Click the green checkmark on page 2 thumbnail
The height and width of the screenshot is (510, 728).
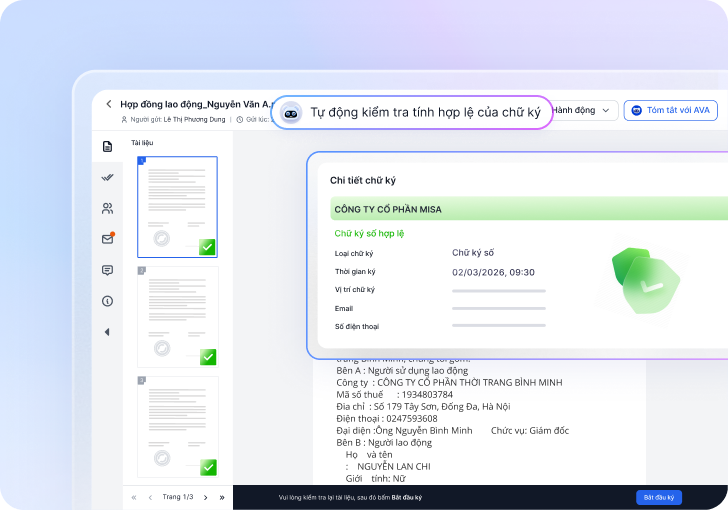tap(208, 357)
